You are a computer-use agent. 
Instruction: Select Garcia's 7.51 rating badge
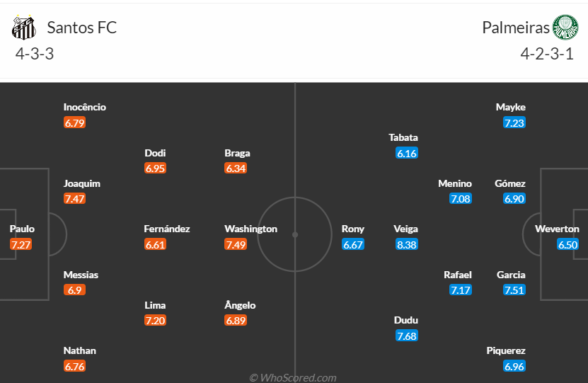[514, 290]
